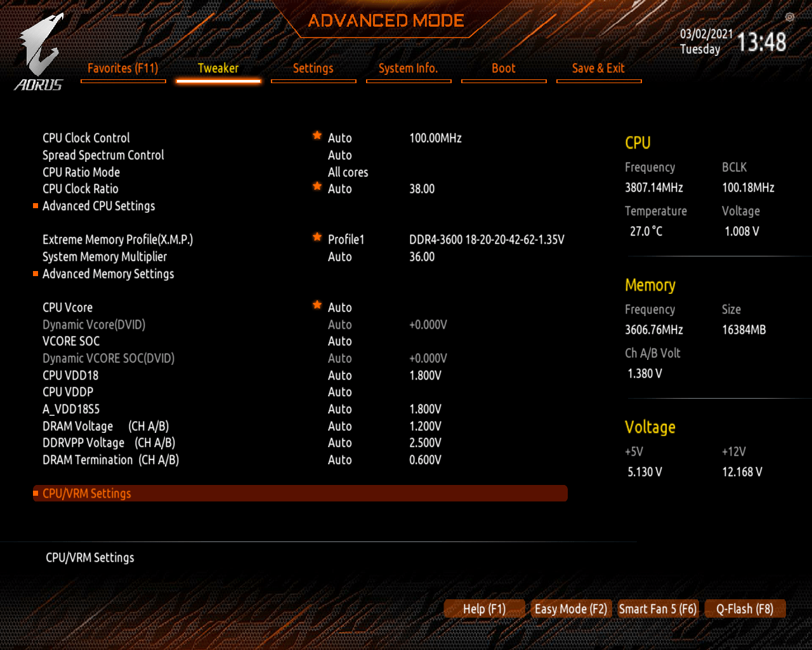
Task: Change CPU Ratio Mode from All cores
Action: point(348,172)
